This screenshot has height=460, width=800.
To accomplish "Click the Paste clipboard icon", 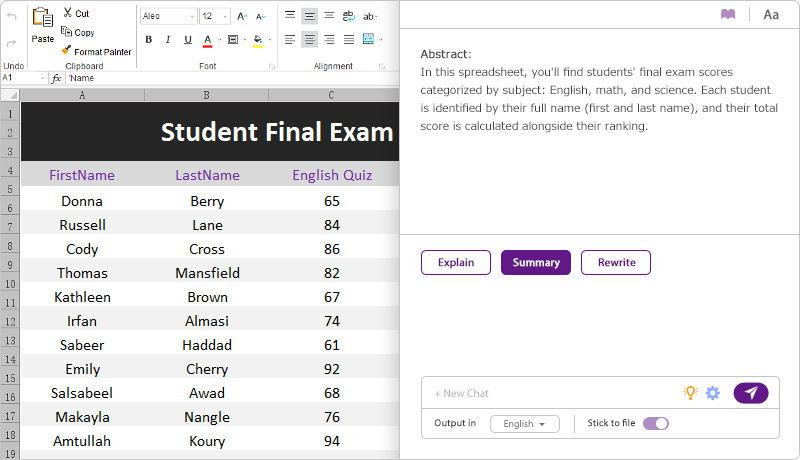I will pos(42,18).
